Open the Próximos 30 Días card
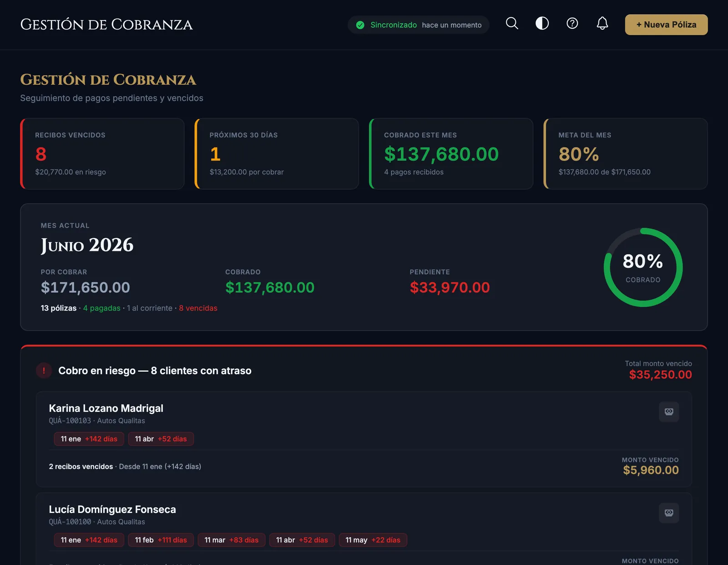Screen dimensions: 728x565 click(x=277, y=154)
